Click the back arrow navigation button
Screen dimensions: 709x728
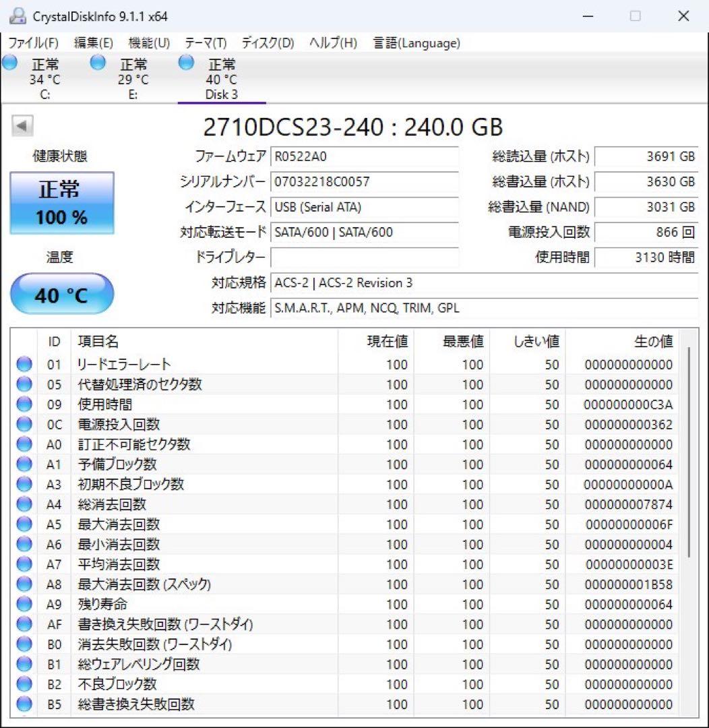(22, 126)
